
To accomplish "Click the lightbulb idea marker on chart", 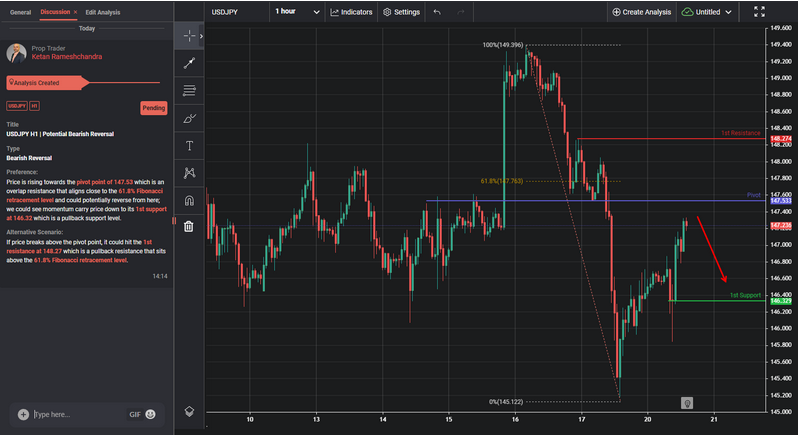I will [687, 403].
